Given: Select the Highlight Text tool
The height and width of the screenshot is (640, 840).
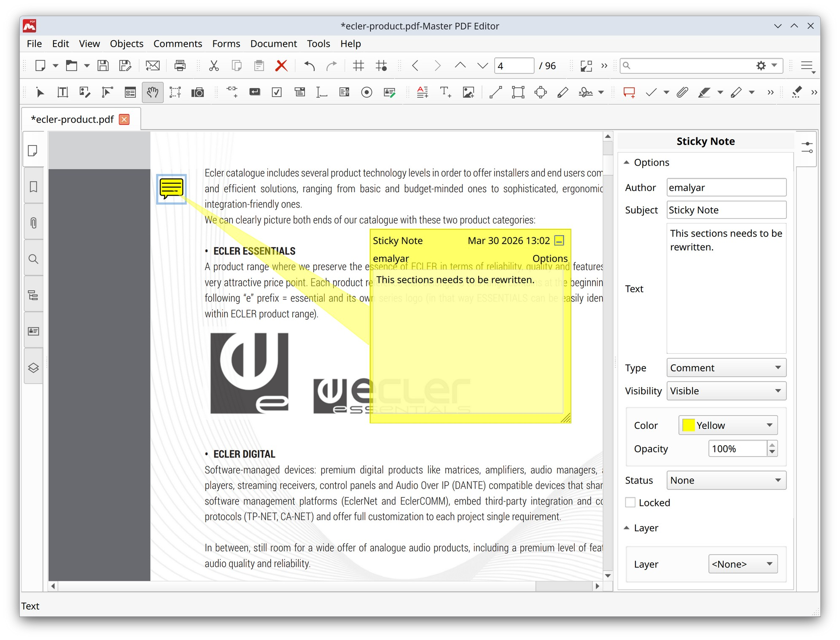Looking at the screenshot, I should point(704,92).
